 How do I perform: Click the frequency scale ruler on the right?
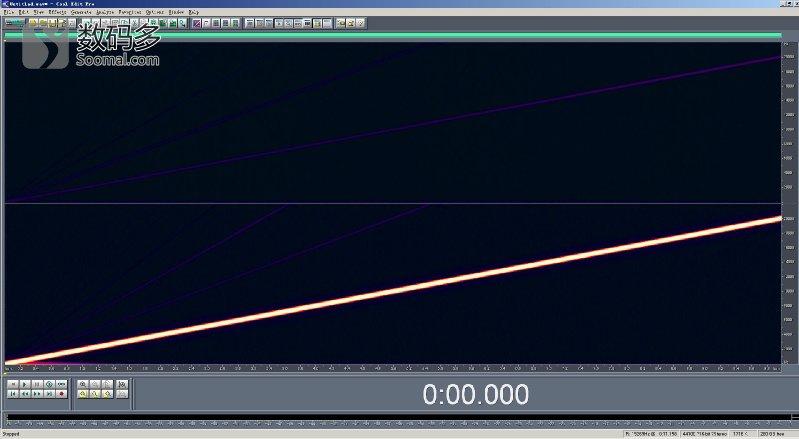coord(789,203)
